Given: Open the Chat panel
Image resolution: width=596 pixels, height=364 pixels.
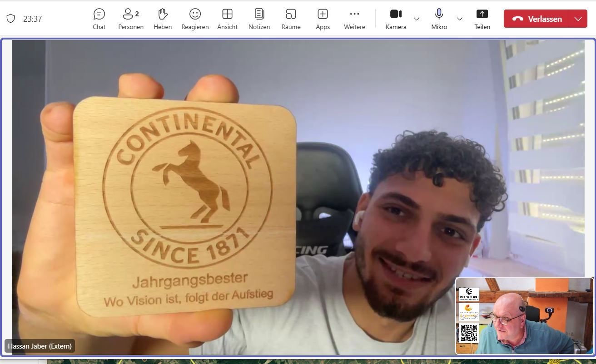Looking at the screenshot, I should click(x=99, y=19).
